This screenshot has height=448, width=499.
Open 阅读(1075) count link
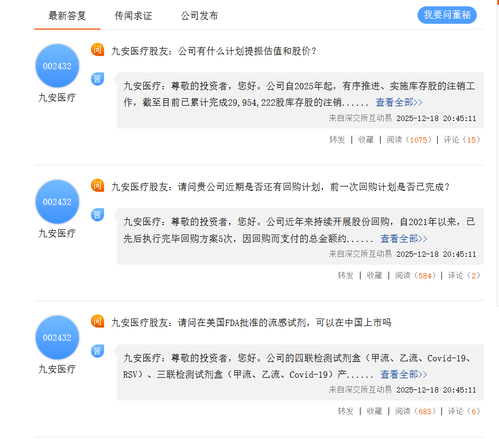click(409, 139)
